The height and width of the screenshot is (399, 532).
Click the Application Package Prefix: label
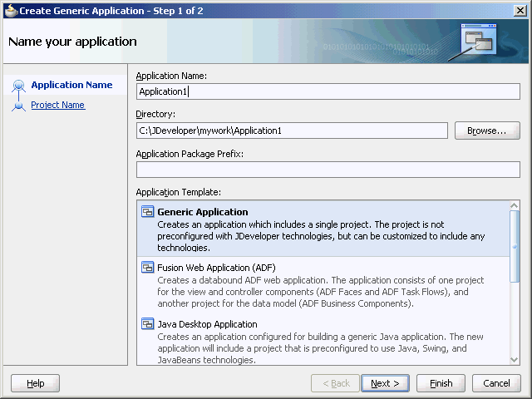[190, 154]
